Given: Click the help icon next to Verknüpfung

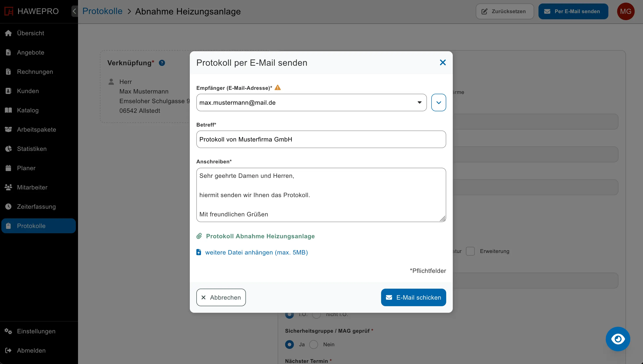Looking at the screenshot, I should (162, 63).
